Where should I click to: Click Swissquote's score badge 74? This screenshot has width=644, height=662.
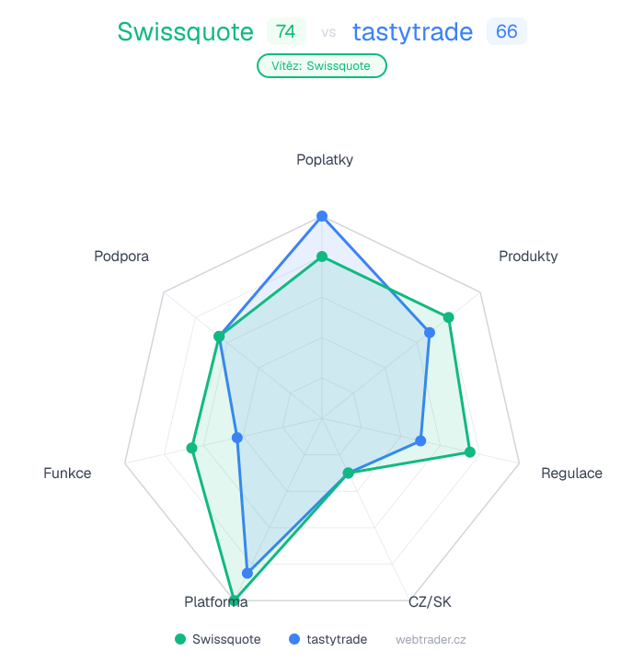(x=286, y=32)
